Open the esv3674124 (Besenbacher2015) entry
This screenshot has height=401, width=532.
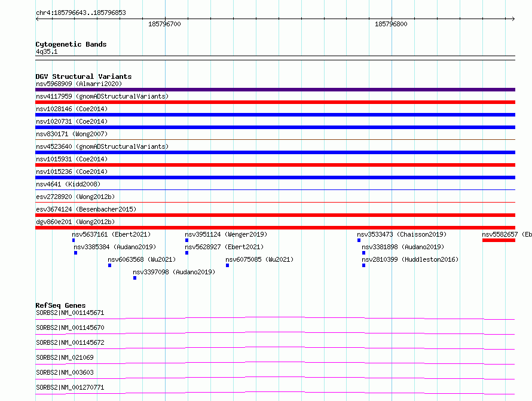pyautogui.click(x=86, y=209)
